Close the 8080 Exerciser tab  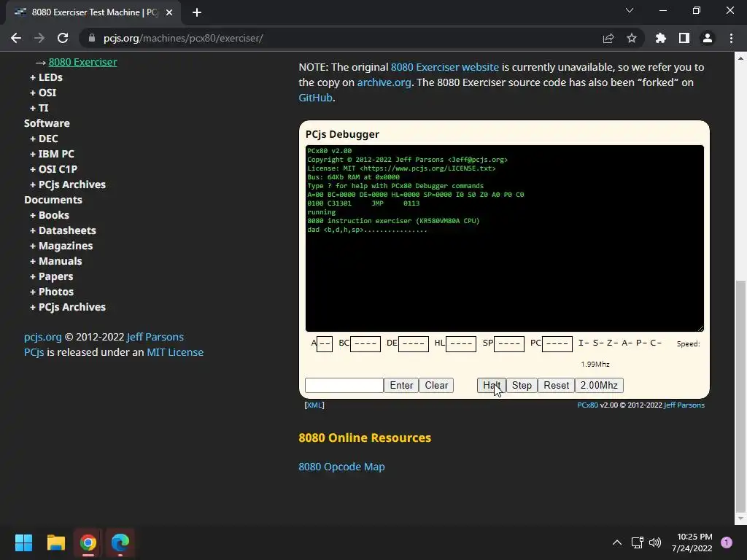[169, 12]
